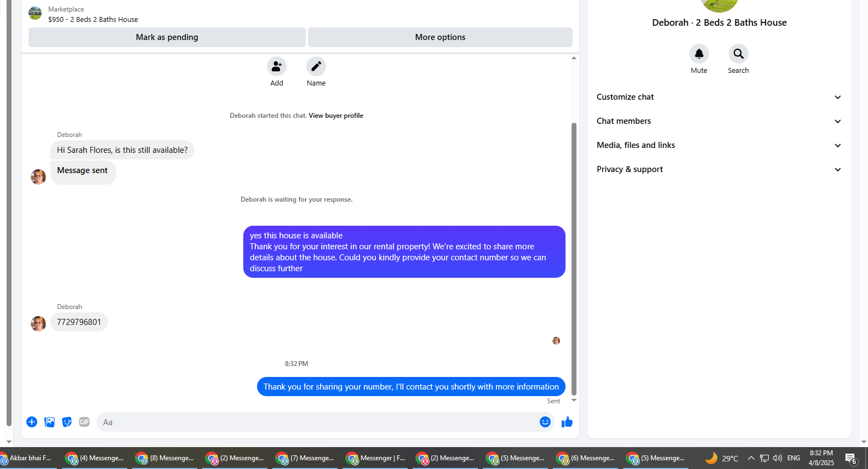868x469 pixels.
Task: Mute the conversation with the bell icon
Action: pos(699,54)
